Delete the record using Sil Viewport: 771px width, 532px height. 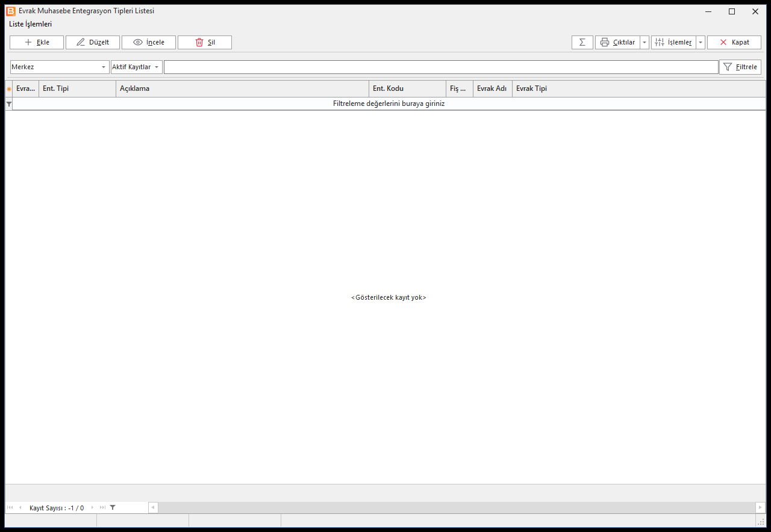pos(205,42)
